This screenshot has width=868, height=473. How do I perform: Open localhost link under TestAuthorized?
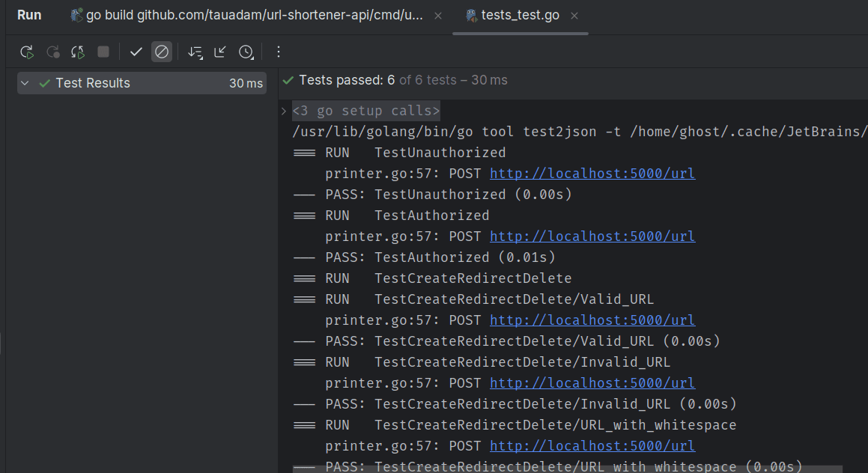pos(592,236)
